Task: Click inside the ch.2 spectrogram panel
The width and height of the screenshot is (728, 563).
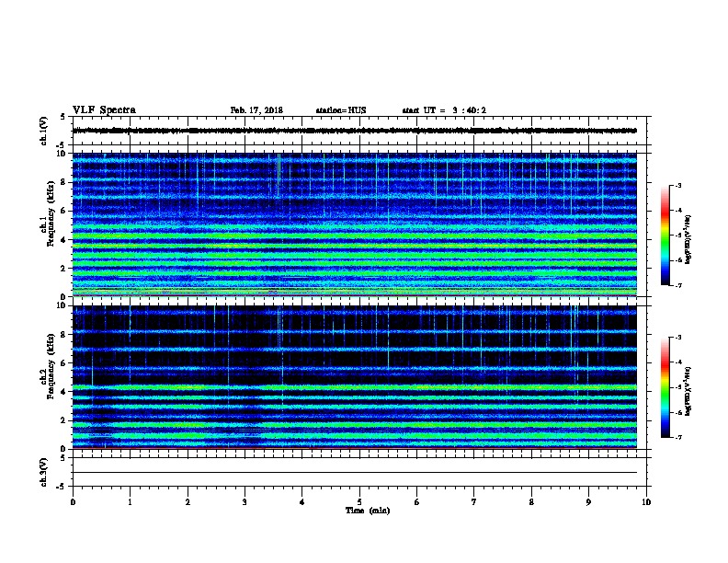Action: click(355, 377)
